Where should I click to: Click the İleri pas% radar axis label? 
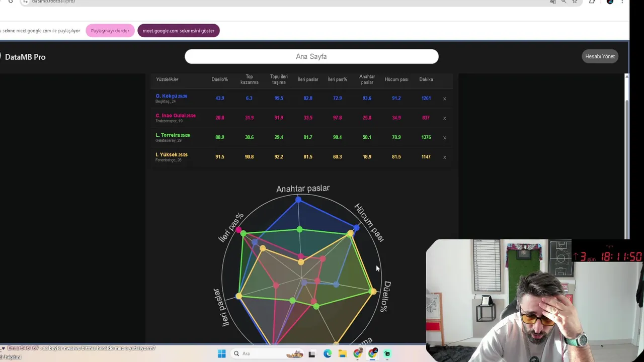(x=231, y=227)
